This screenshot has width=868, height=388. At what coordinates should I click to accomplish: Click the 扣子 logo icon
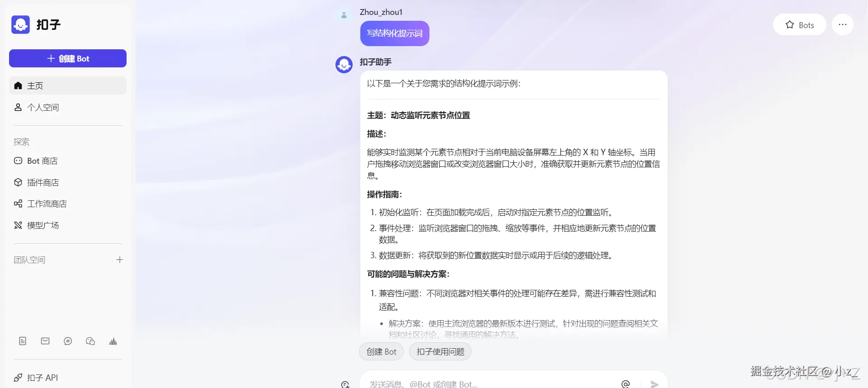click(20, 24)
